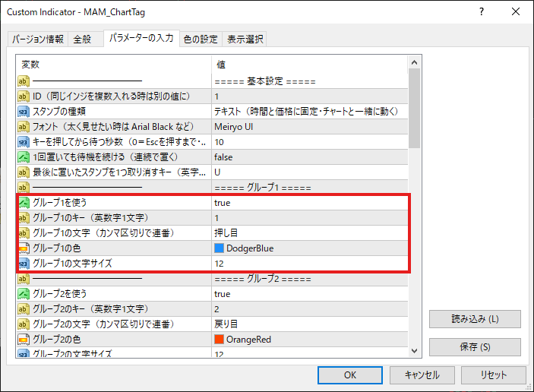
Task: Select the パラメーターの入力 tab
Action: (141, 38)
